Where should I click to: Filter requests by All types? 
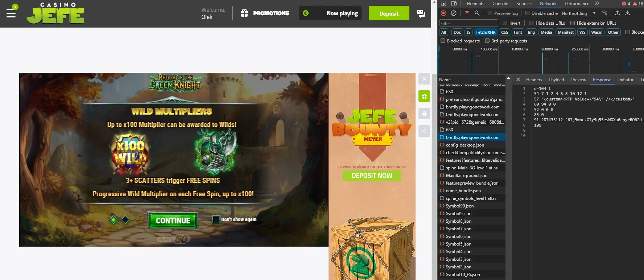tap(443, 32)
